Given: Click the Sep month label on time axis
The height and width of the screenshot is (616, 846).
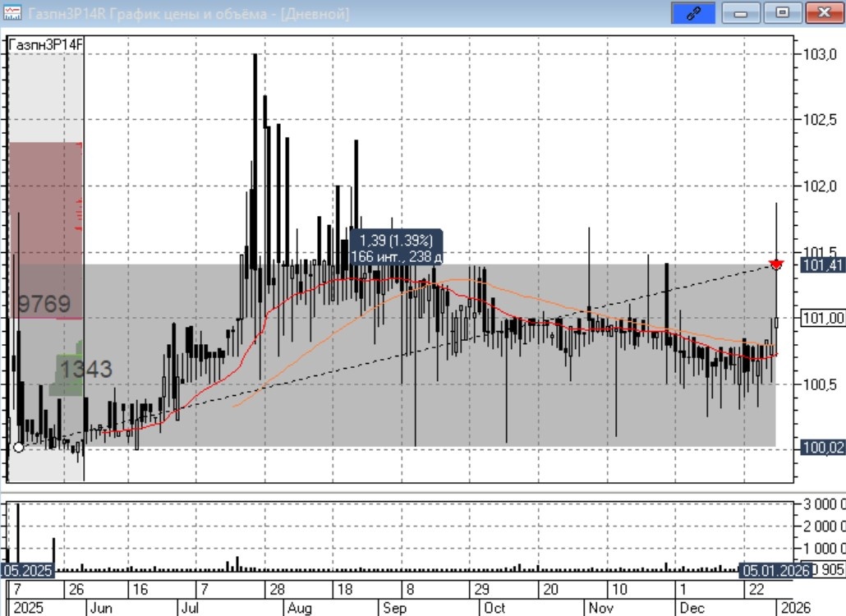Looking at the screenshot, I should [394, 608].
